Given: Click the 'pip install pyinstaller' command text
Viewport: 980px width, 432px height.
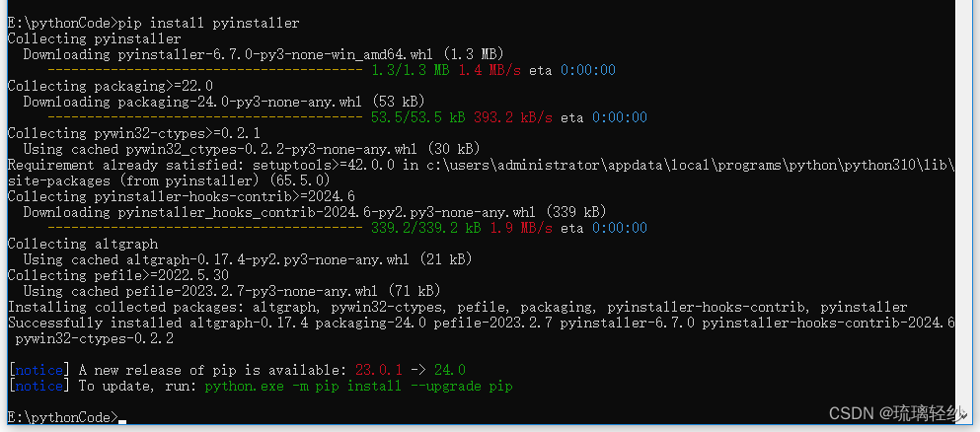Looking at the screenshot, I should (x=209, y=24).
